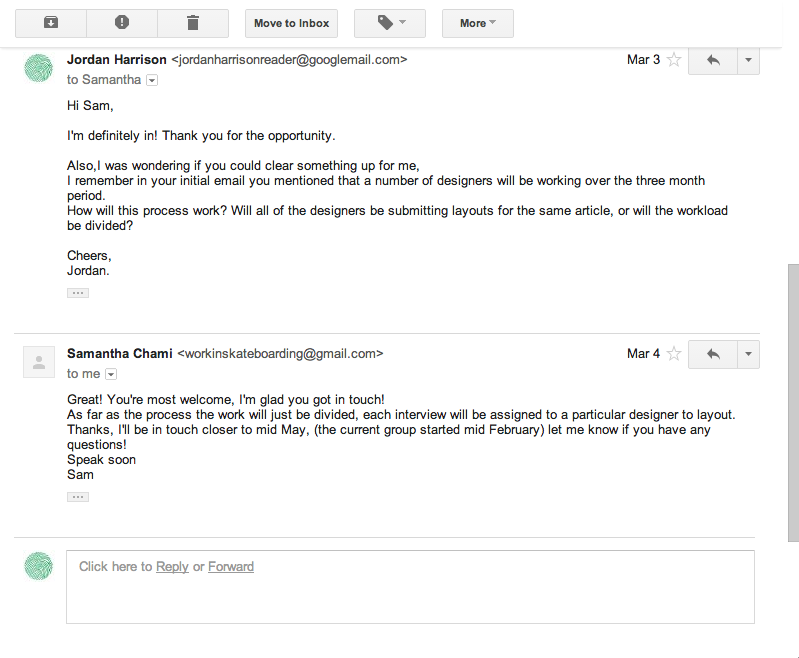Expand trimmed content under Samantha's message
The image size is (799, 658).
coord(78,497)
